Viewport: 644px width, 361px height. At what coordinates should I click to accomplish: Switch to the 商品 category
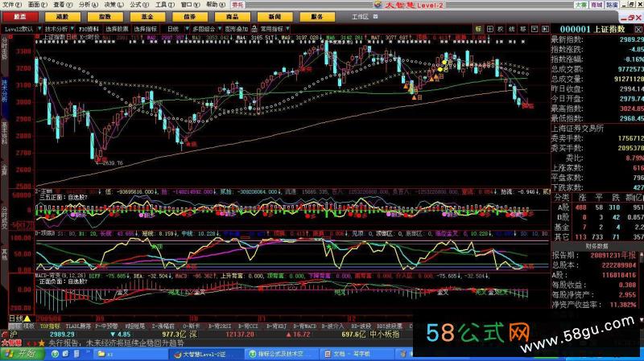232,17
